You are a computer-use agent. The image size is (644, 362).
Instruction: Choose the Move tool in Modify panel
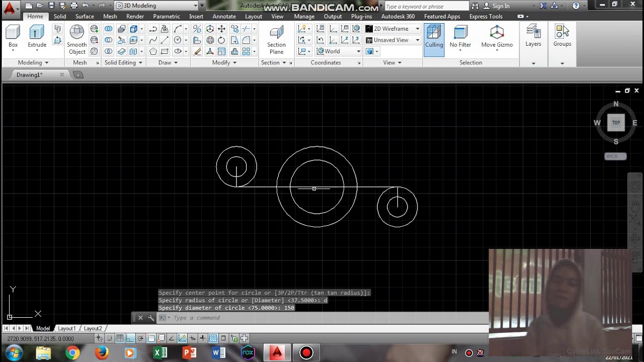(x=221, y=29)
